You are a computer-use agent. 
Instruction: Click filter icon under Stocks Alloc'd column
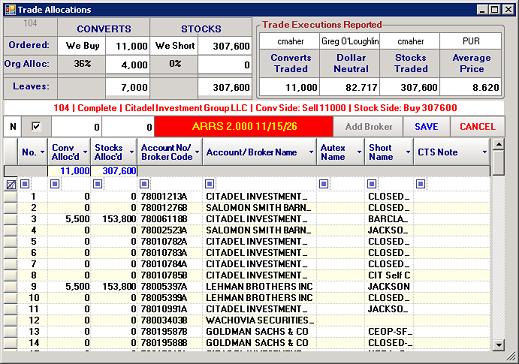point(98,184)
